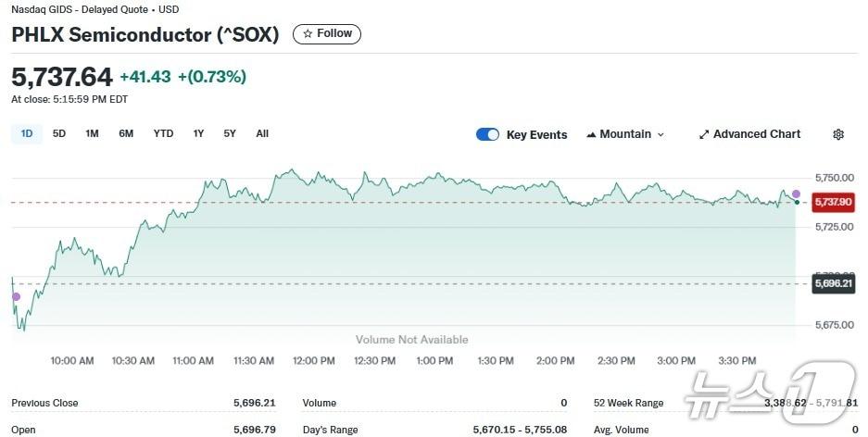The height and width of the screenshot is (437, 868).
Task: Select the 1D time range tab
Action: click(27, 133)
